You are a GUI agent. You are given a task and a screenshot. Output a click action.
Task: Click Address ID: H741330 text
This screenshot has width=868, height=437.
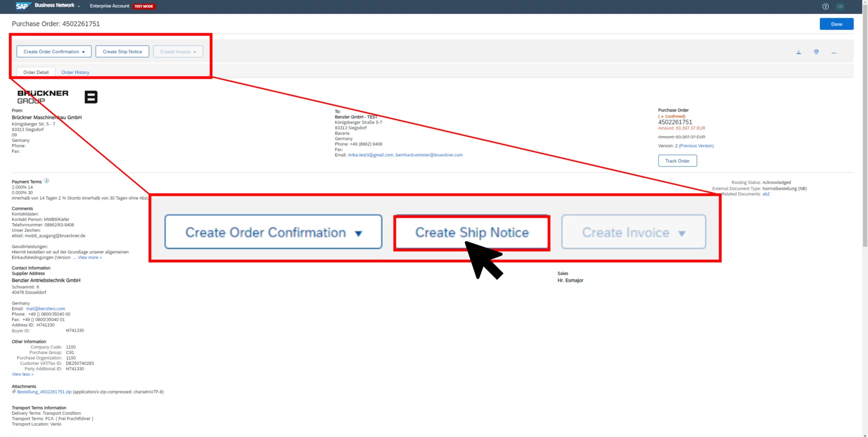(x=33, y=325)
